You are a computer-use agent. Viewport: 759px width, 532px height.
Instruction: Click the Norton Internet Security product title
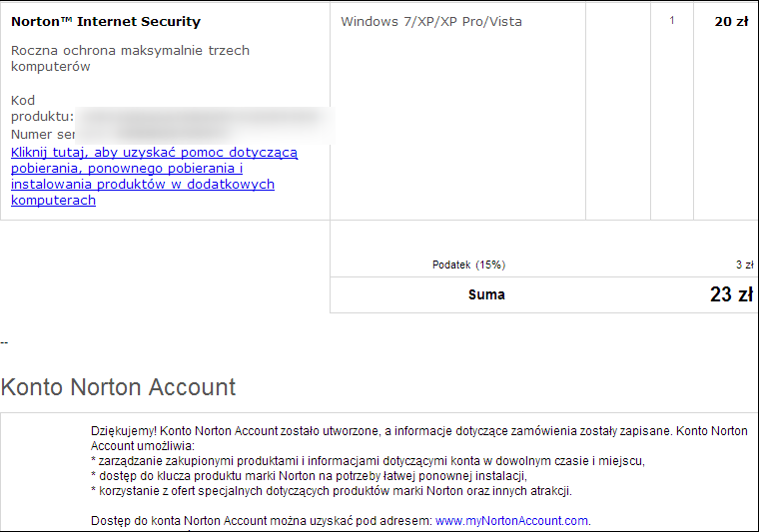click(106, 22)
